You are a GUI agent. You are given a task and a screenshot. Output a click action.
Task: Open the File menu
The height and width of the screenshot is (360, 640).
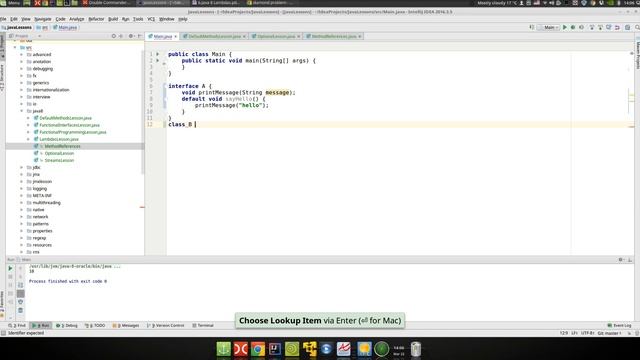click(x=3, y=19)
